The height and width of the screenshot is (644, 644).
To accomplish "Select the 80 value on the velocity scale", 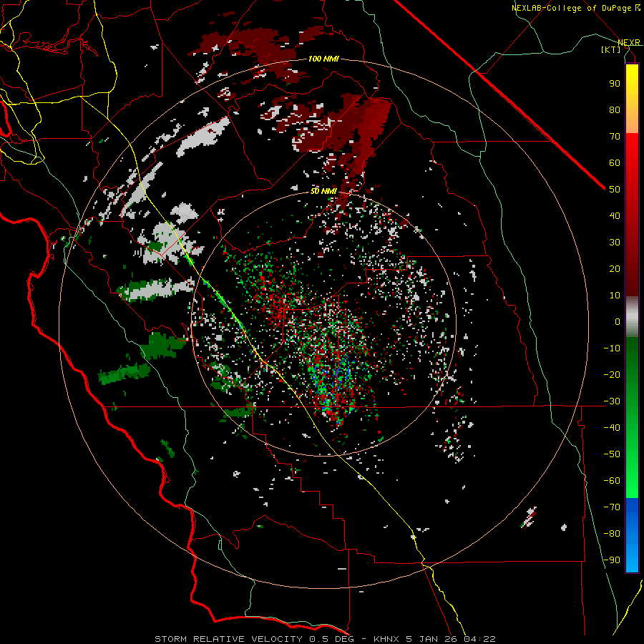I will tap(615, 109).
